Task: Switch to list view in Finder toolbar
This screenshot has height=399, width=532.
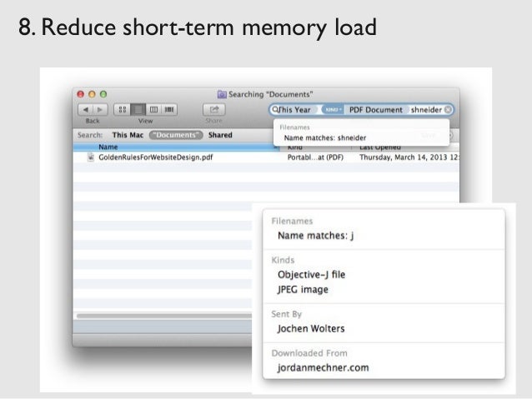Action: click(x=138, y=109)
